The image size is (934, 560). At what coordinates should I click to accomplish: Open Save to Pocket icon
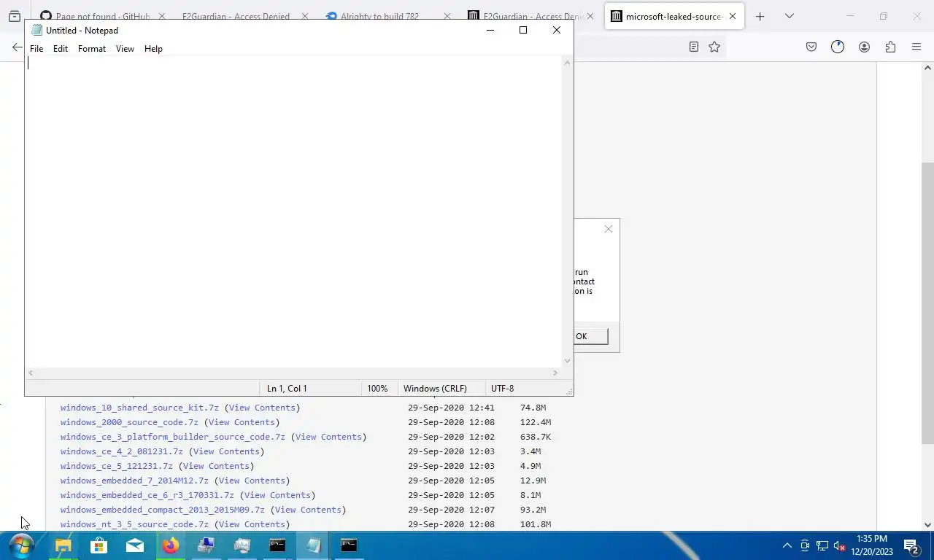coord(811,47)
